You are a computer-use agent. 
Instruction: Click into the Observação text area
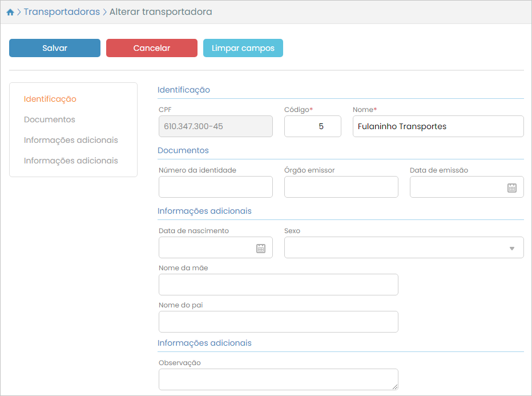[x=278, y=379]
